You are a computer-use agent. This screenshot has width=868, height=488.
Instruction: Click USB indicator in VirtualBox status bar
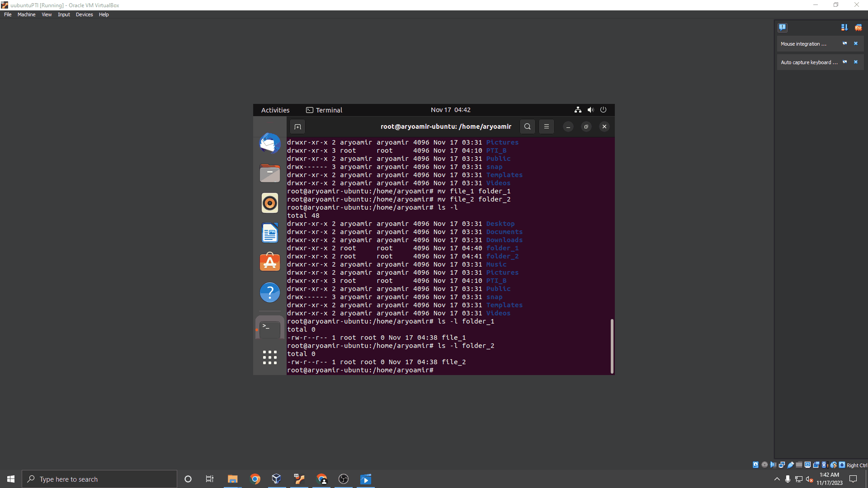click(x=791, y=465)
